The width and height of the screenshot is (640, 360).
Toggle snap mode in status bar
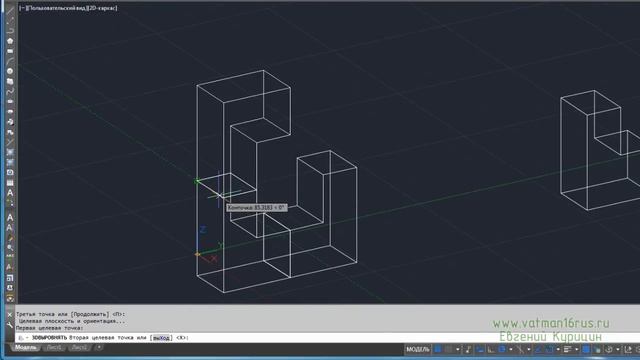(449, 349)
